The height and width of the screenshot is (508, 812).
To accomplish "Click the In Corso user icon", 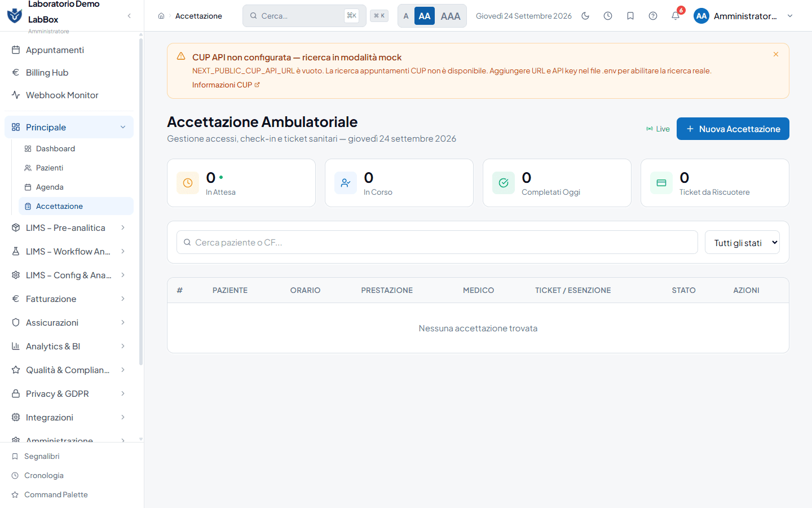I will coord(346,183).
